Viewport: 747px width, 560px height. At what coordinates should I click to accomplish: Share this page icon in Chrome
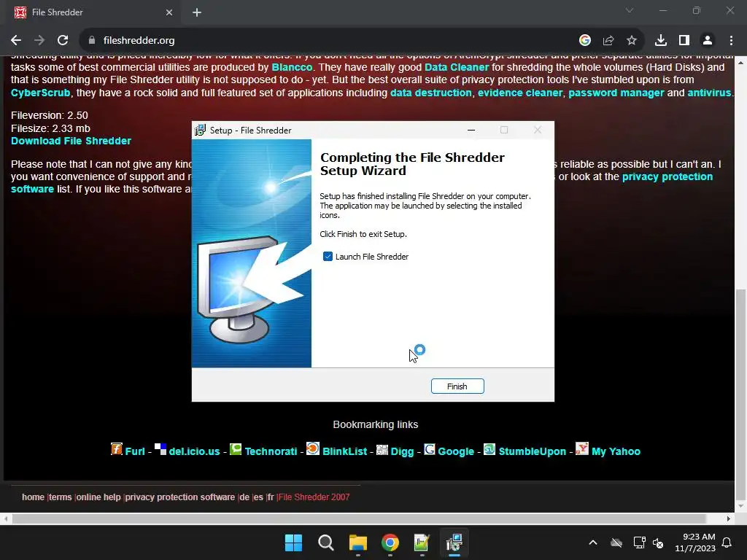608,41
